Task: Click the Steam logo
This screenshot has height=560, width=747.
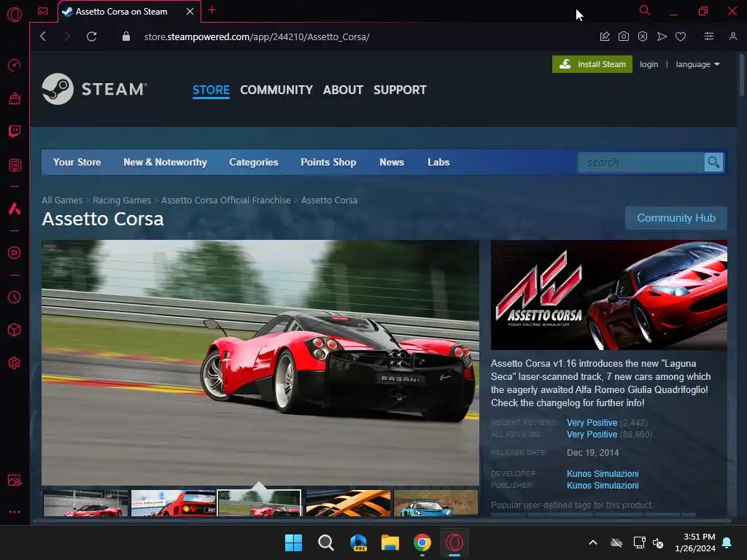Action: tap(94, 89)
